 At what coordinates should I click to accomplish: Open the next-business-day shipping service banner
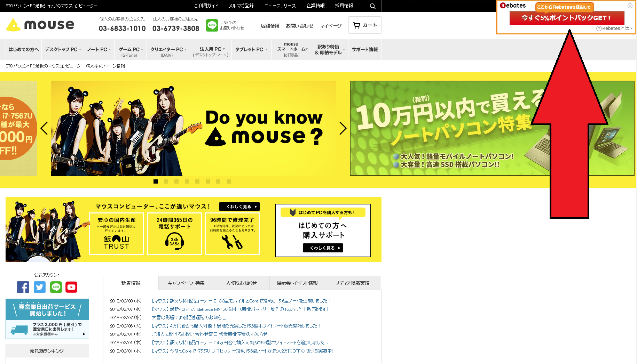[47, 318]
